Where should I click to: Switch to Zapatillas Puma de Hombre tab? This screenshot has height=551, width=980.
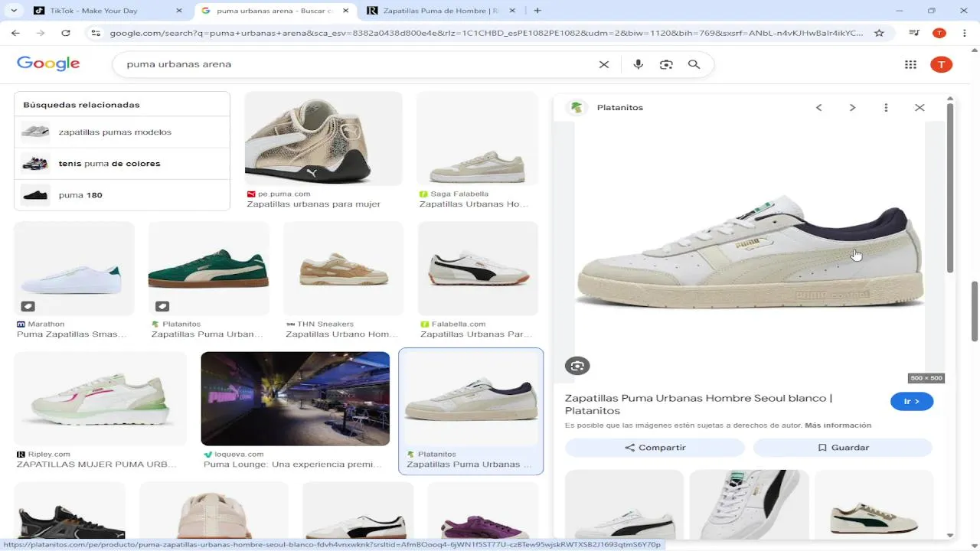click(442, 11)
